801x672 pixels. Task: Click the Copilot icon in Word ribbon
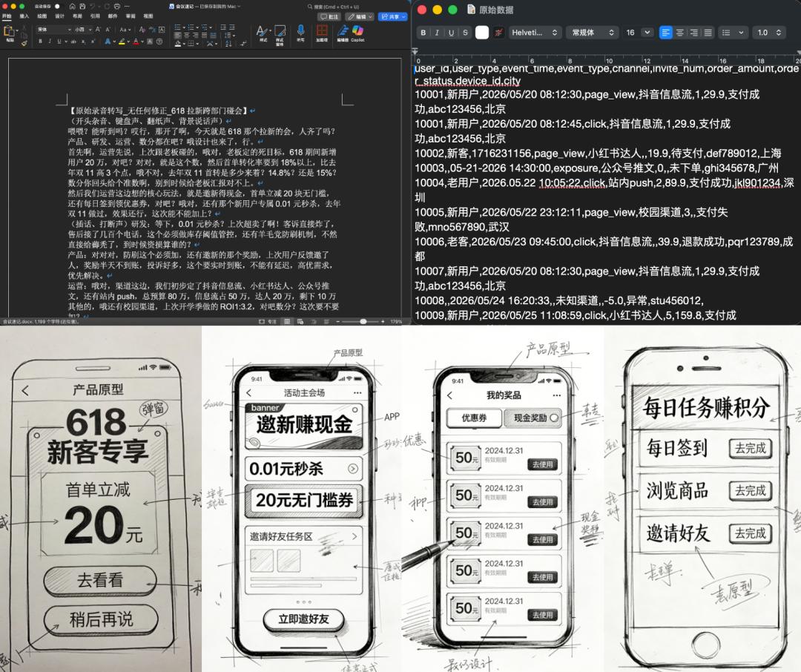(x=357, y=31)
